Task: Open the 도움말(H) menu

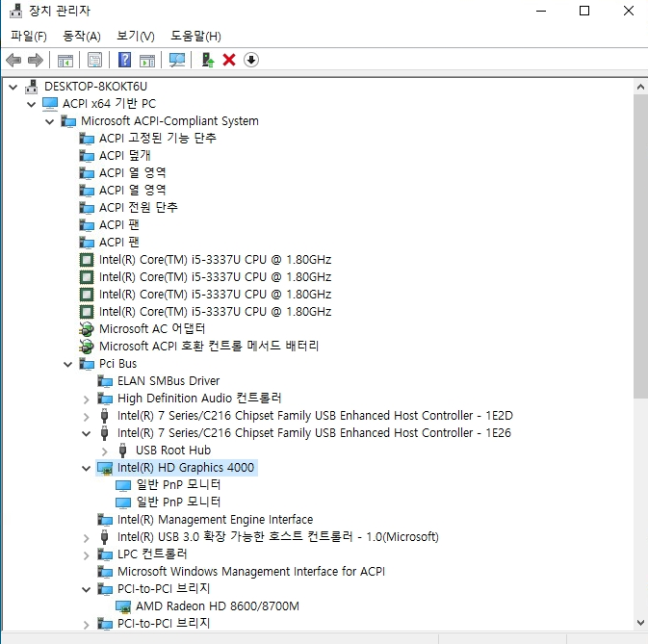Action: [195, 37]
